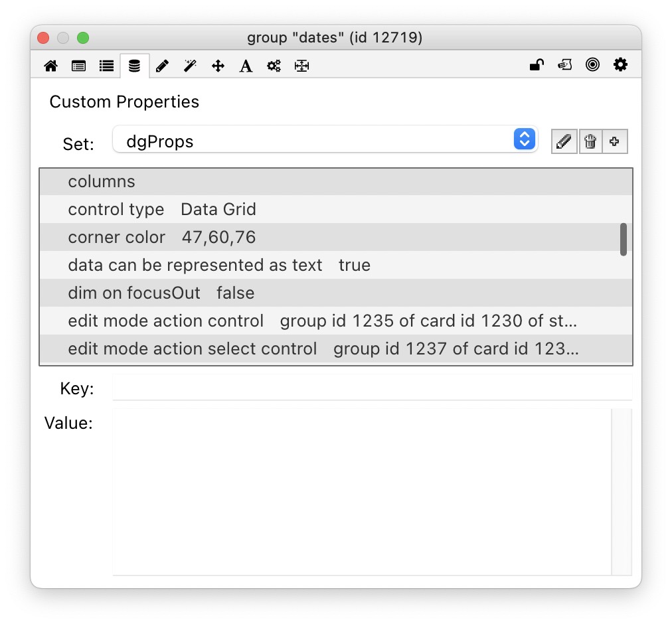Click the script editor icon beside padlock

click(x=564, y=64)
